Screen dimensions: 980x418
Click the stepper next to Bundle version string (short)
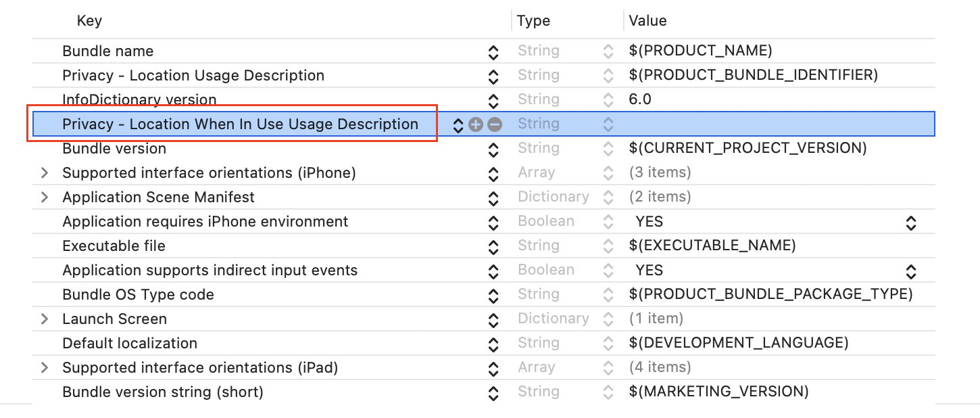pos(493,392)
